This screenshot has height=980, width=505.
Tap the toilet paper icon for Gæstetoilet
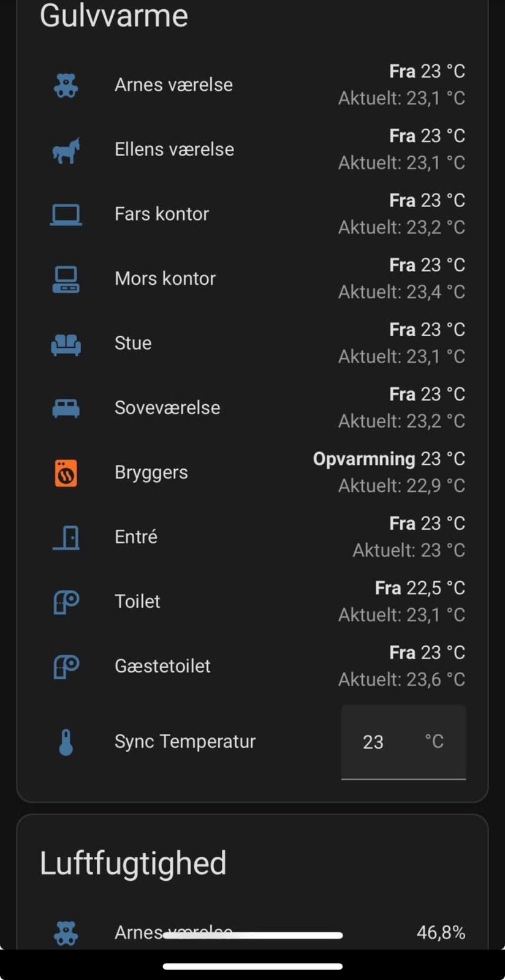click(66, 666)
